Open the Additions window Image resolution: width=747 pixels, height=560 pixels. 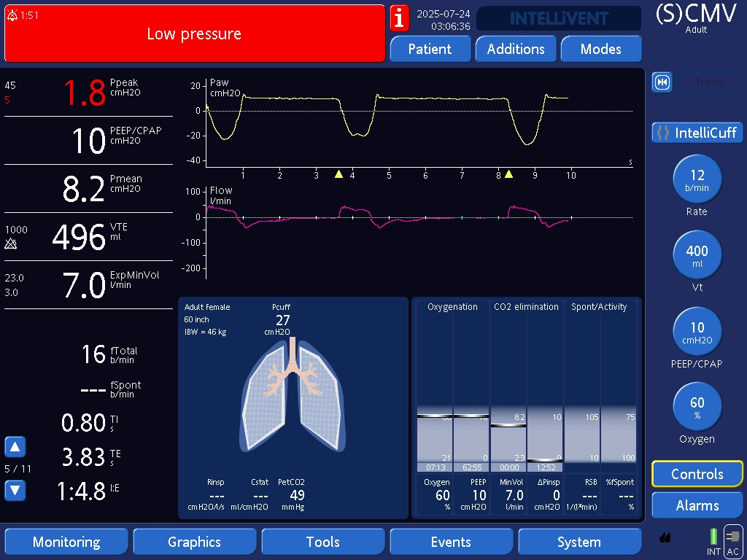coord(516,49)
